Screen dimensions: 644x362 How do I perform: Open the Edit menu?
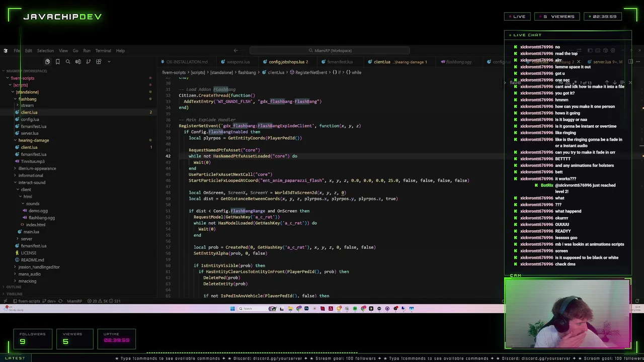tap(29, 50)
